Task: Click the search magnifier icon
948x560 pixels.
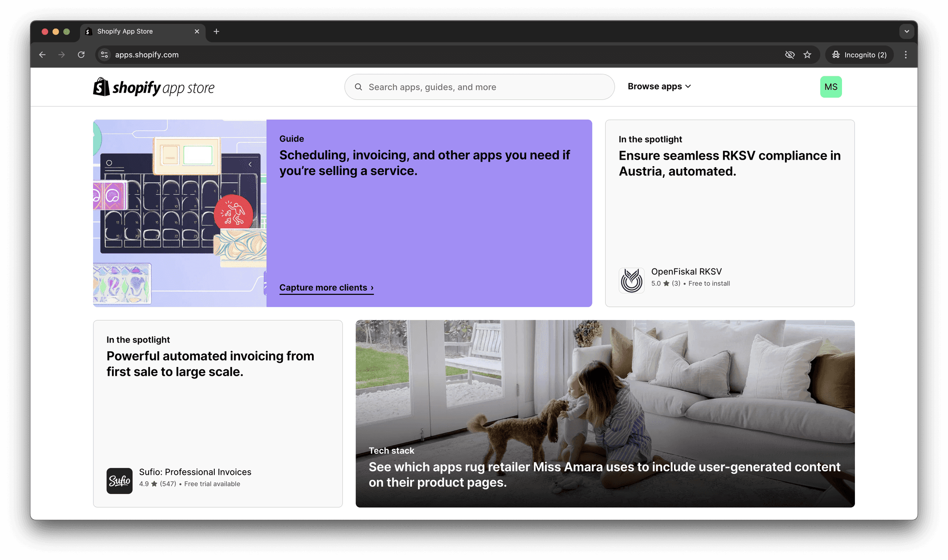Action: [358, 87]
